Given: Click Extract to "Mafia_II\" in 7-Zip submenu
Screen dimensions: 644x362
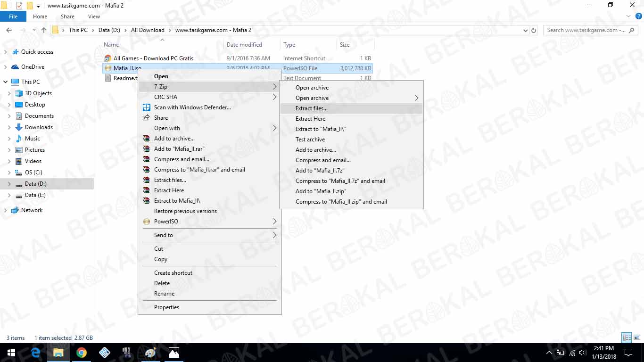Looking at the screenshot, I should 351,129.
